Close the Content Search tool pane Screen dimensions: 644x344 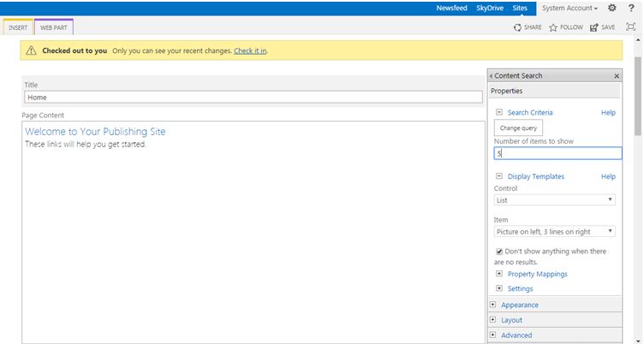pyautogui.click(x=617, y=76)
